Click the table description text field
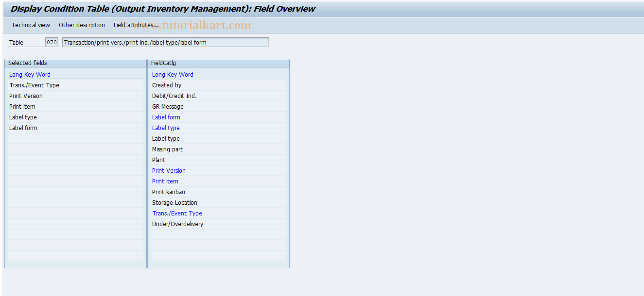Screen dimensions: 644x296 (165, 42)
